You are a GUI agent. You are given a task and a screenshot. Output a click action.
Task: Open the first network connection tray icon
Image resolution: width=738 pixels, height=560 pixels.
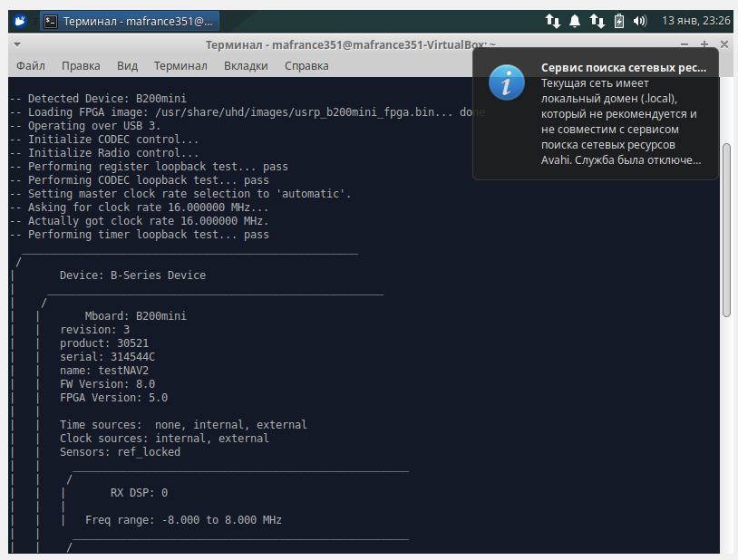click(552, 21)
